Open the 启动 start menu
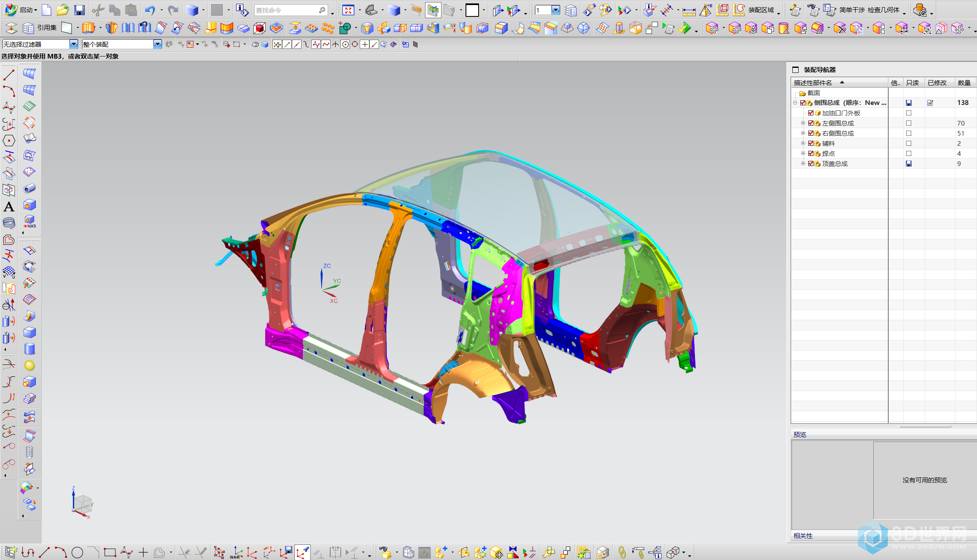Screen dimensions: 977x560 coord(21,10)
